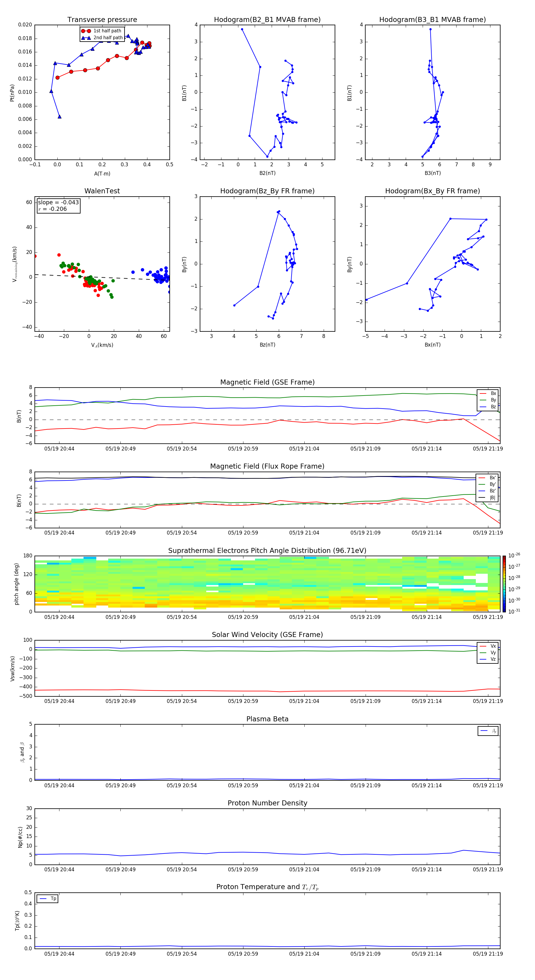Click '10^-31' colorbar bottom label
The width and height of the screenshot is (535, 980).
(x=514, y=611)
